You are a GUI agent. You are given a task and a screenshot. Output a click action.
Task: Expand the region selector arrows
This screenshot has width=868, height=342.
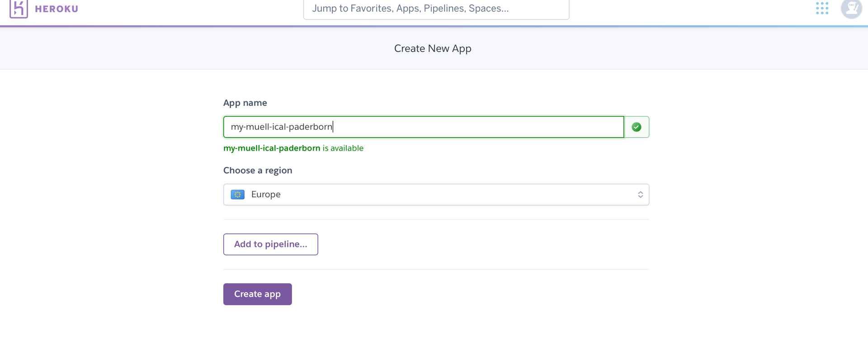[x=640, y=195]
